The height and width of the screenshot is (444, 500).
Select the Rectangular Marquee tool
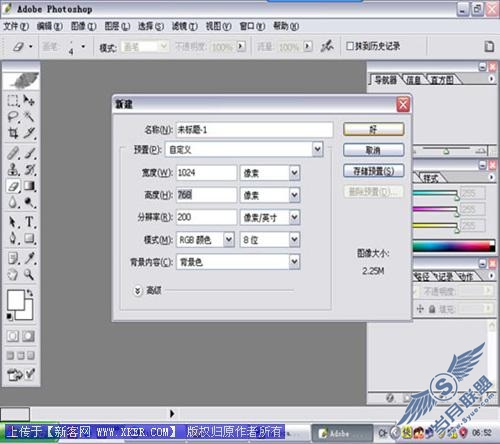(x=13, y=100)
